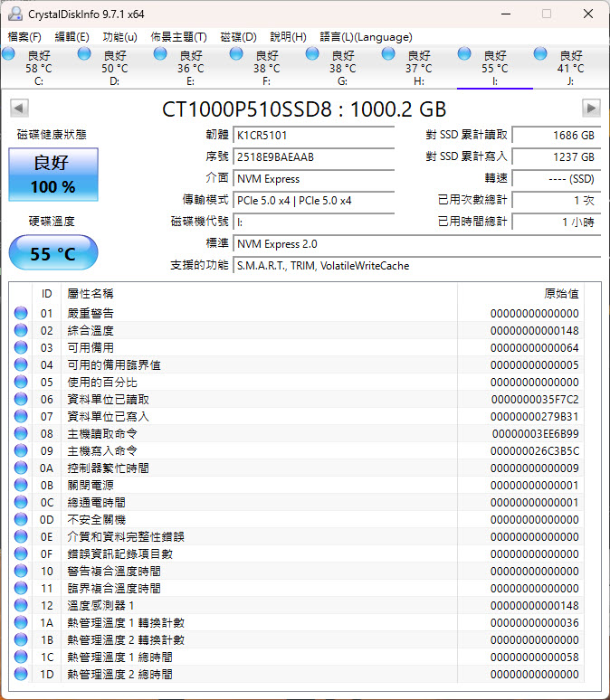Click the status icon for 04 可用的備用臨界值
The height and width of the screenshot is (700, 610).
[21, 364]
